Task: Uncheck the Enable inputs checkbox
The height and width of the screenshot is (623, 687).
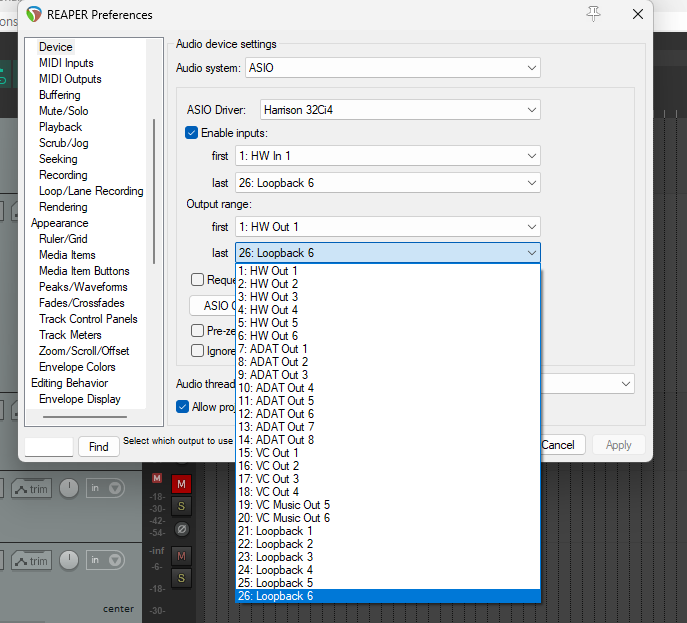Action: pyautogui.click(x=192, y=133)
